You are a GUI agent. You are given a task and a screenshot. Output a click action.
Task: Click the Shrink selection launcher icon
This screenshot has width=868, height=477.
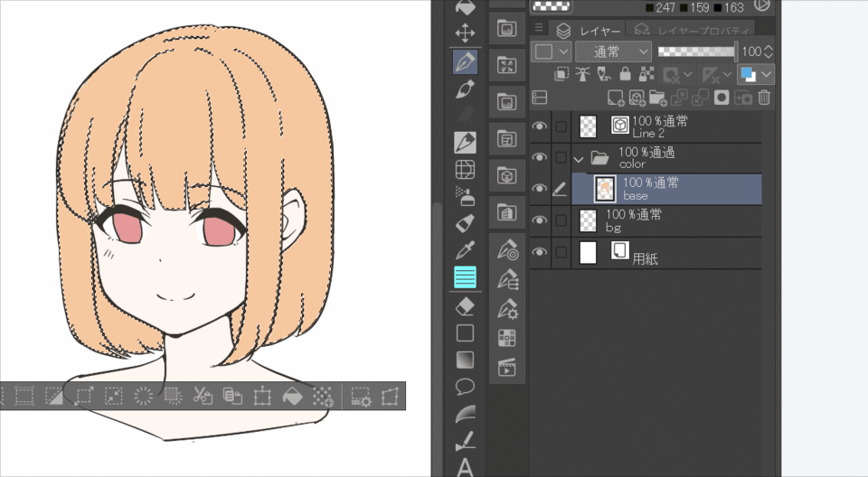click(x=114, y=397)
